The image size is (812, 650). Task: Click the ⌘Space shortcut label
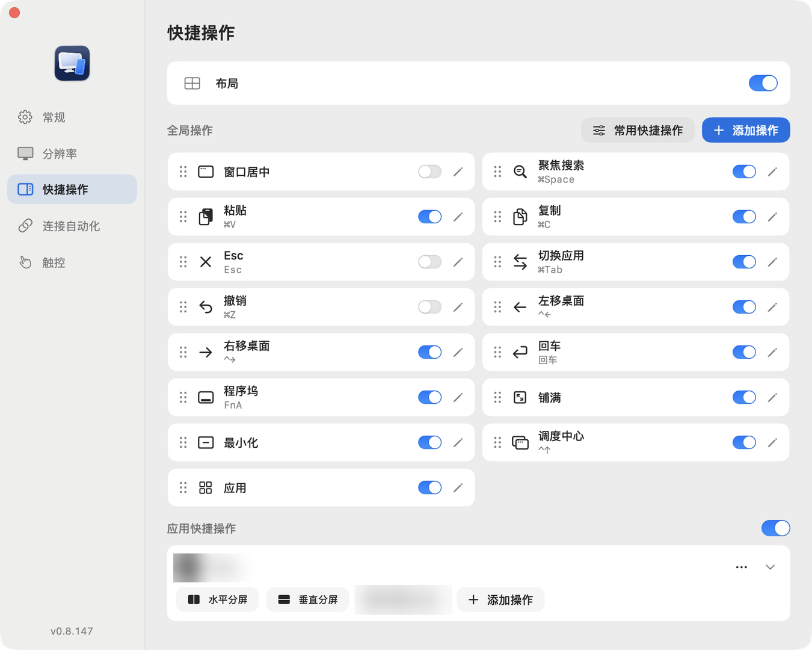click(556, 179)
